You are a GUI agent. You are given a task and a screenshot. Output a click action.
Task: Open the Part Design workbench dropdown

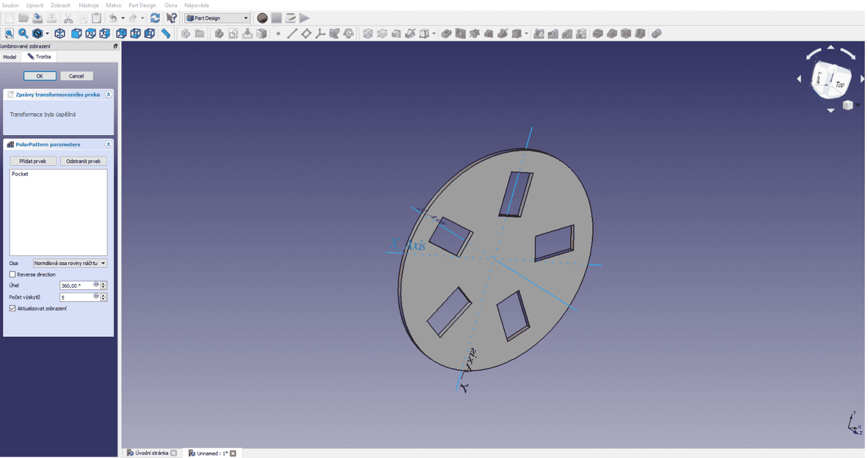click(x=217, y=18)
